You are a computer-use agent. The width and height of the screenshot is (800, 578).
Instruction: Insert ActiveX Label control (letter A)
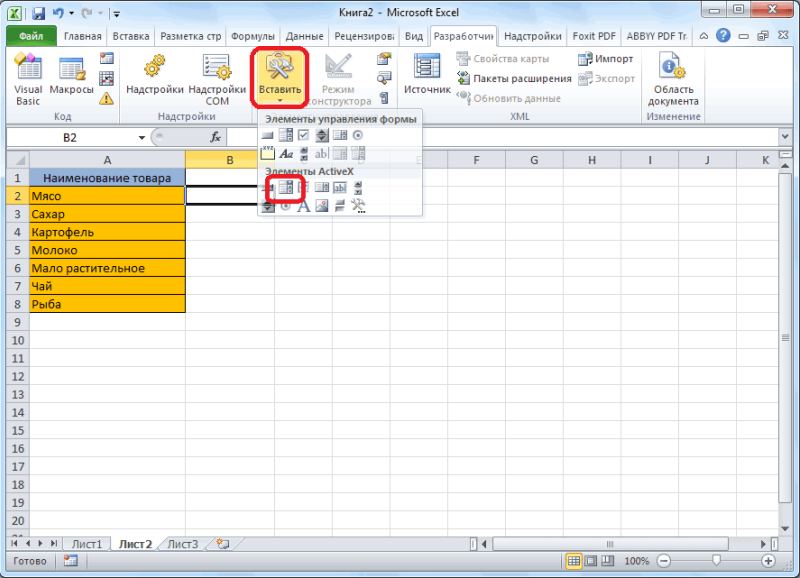coord(304,206)
